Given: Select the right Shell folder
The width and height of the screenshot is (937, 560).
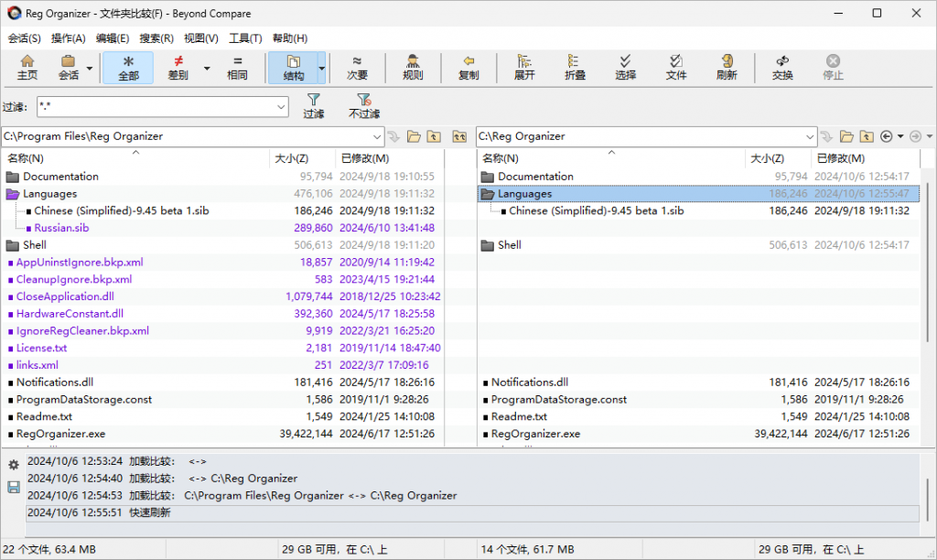Looking at the screenshot, I should click(509, 245).
